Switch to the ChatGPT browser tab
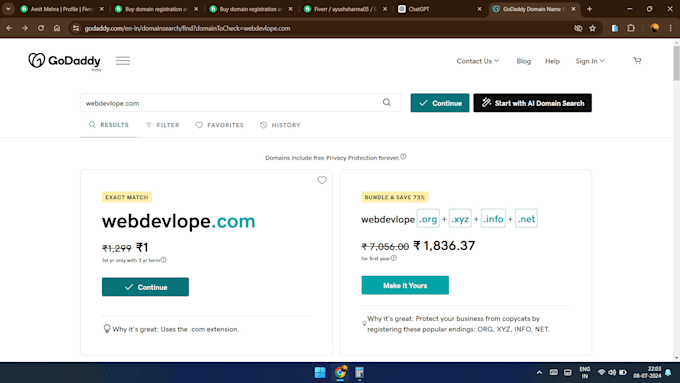Viewport: 680px width, 383px height. point(440,9)
